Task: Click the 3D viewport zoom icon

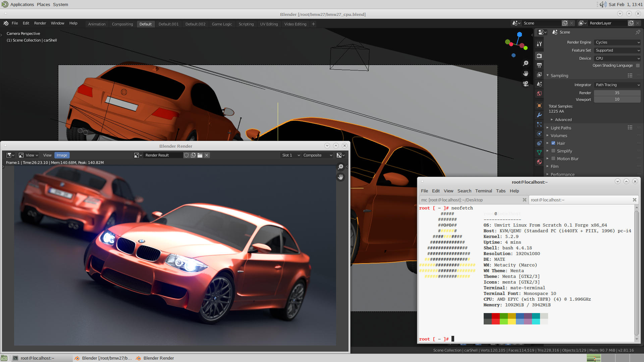Action: click(526, 63)
